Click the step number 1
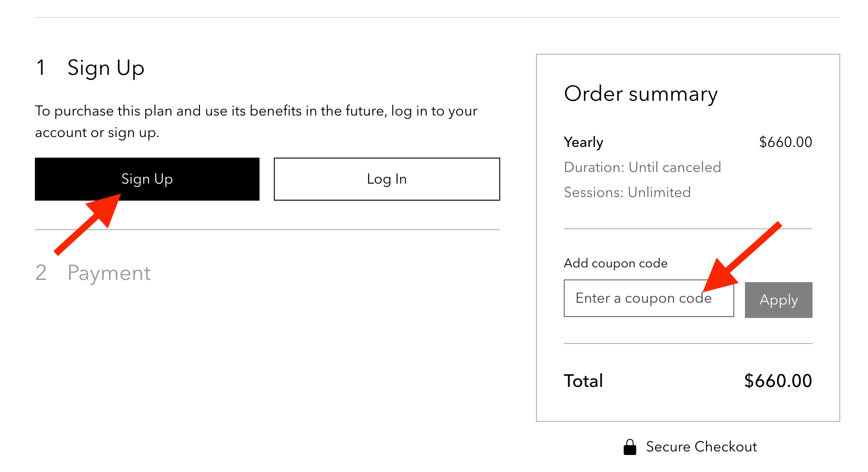 pos(41,68)
